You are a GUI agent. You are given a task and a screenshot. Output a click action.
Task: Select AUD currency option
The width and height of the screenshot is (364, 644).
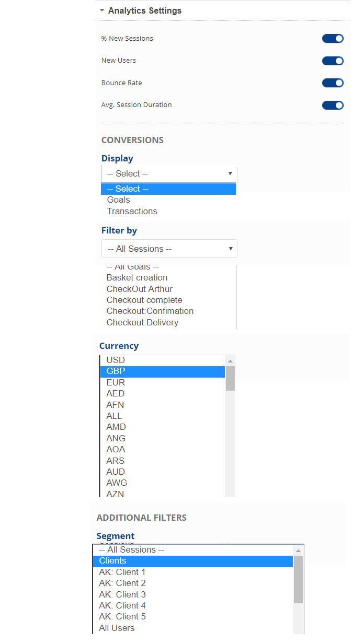pos(116,472)
